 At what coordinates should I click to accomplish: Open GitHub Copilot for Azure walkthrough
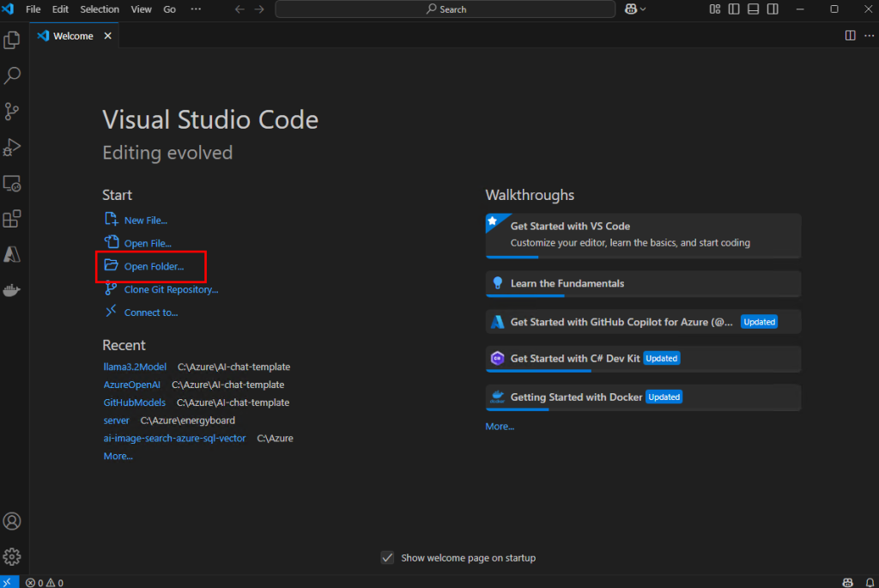click(643, 322)
